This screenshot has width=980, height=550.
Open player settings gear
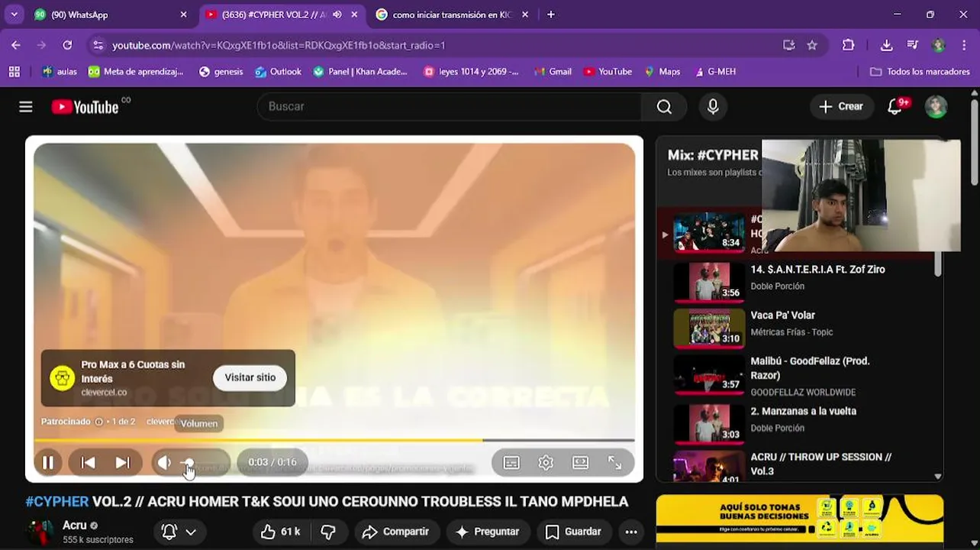click(x=546, y=462)
